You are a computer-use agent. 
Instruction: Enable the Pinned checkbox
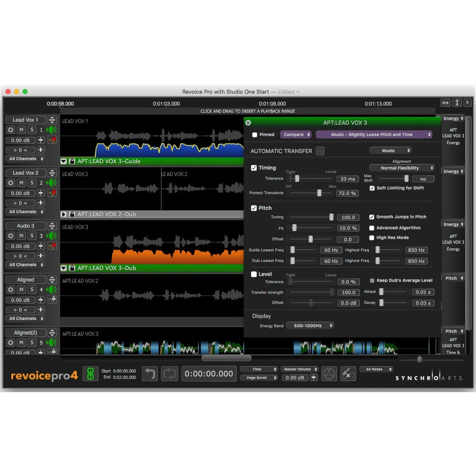[255, 135]
